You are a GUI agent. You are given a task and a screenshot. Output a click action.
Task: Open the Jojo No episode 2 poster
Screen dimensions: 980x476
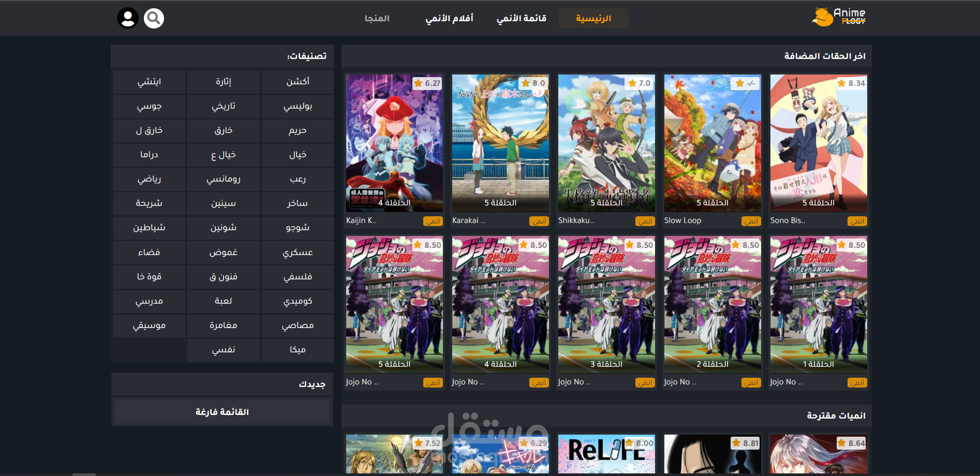click(x=712, y=305)
